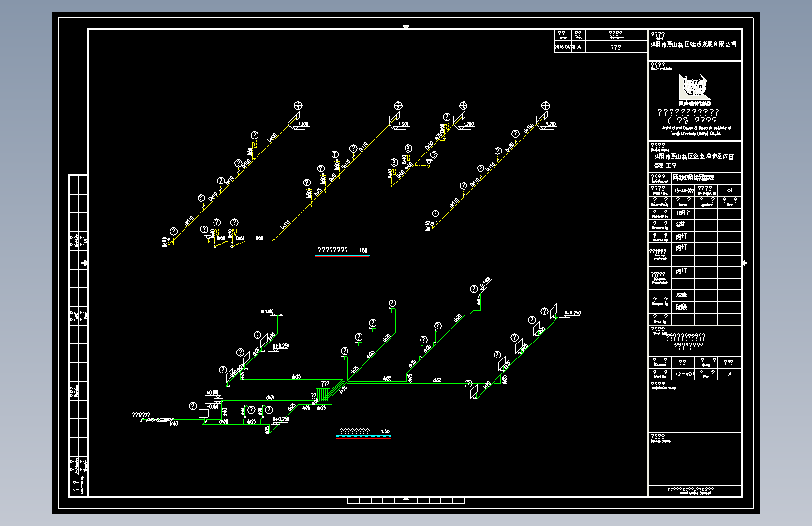This screenshot has height=526, width=812.
Task: Click the ??? cell in revision table
Action: pyautogui.click(x=615, y=47)
